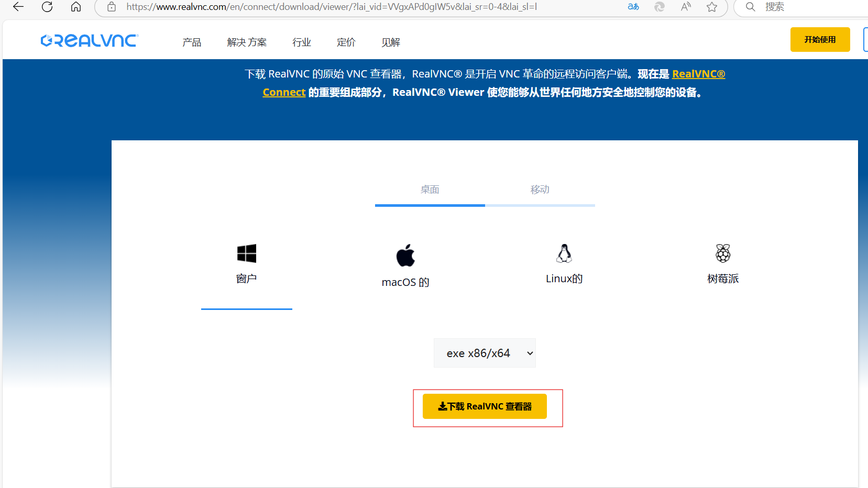Follow the Connect link in the banner
Viewport: 868px width, 488px height.
point(284,92)
